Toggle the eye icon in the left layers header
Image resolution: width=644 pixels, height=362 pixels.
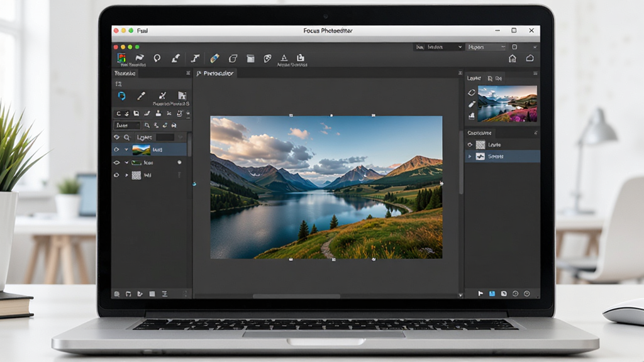pos(116,137)
